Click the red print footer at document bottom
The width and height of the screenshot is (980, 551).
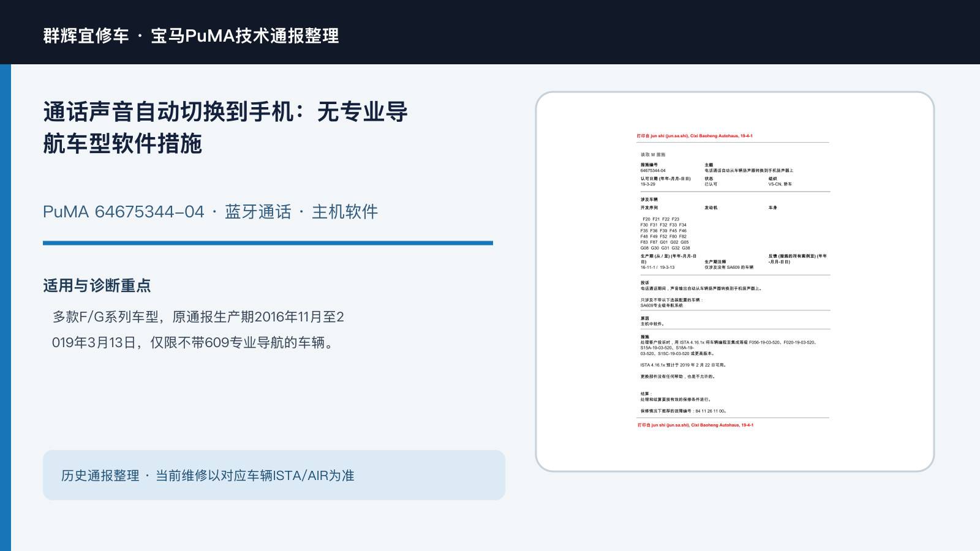coord(695,425)
